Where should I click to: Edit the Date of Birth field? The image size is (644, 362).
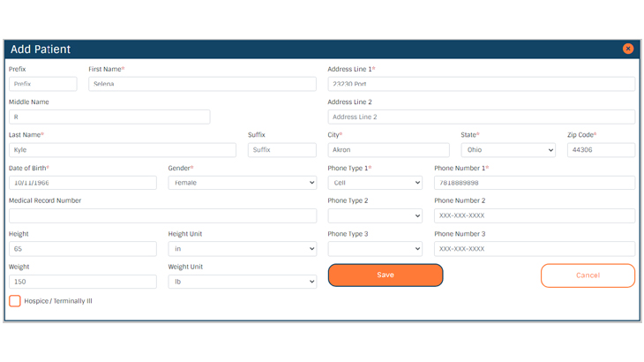coord(83,183)
